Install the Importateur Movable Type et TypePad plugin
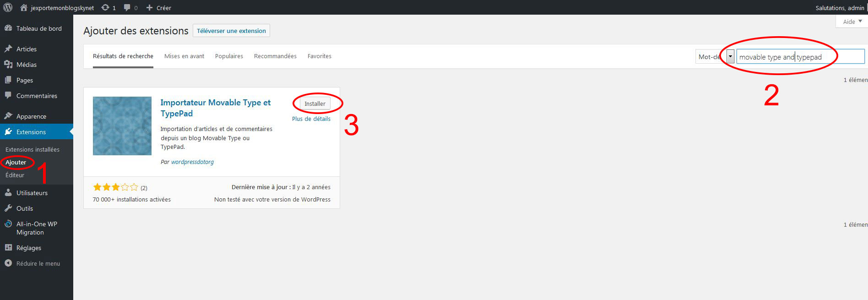The width and height of the screenshot is (868, 300). pos(315,104)
